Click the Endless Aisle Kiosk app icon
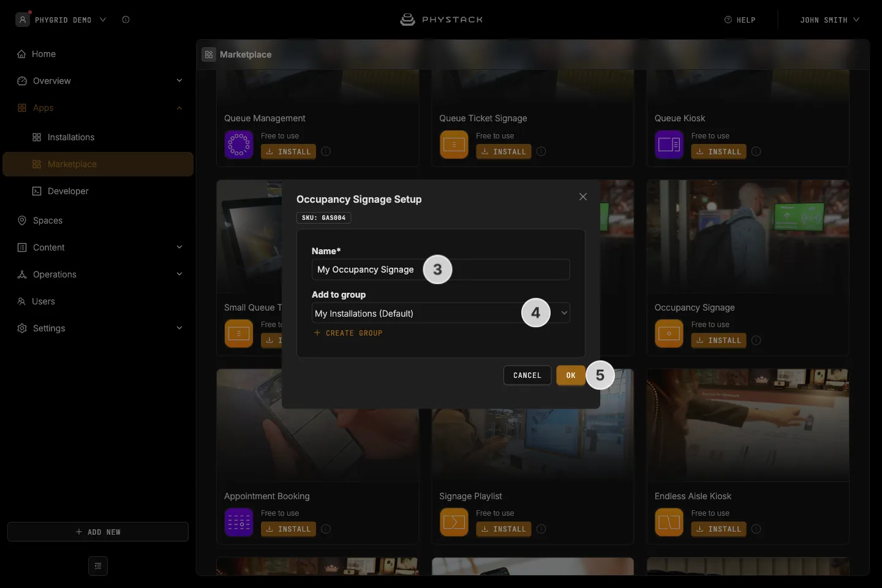The height and width of the screenshot is (588, 882). [669, 522]
